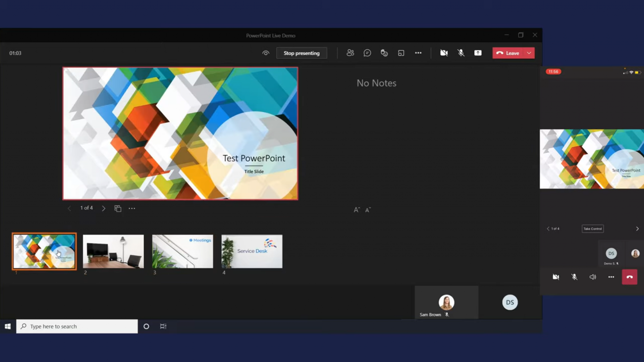Advance to the next slide
The height and width of the screenshot is (362, 644).
point(104,208)
